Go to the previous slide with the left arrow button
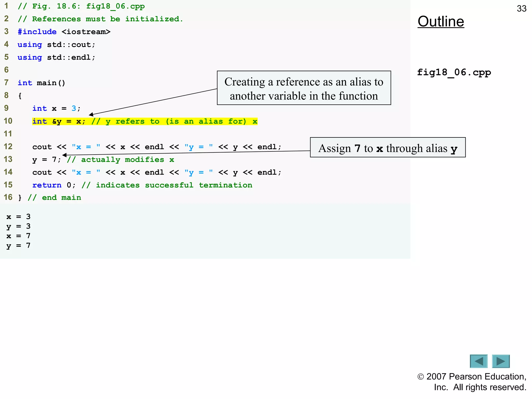The height and width of the screenshot is (399, 532). (478, 361)
